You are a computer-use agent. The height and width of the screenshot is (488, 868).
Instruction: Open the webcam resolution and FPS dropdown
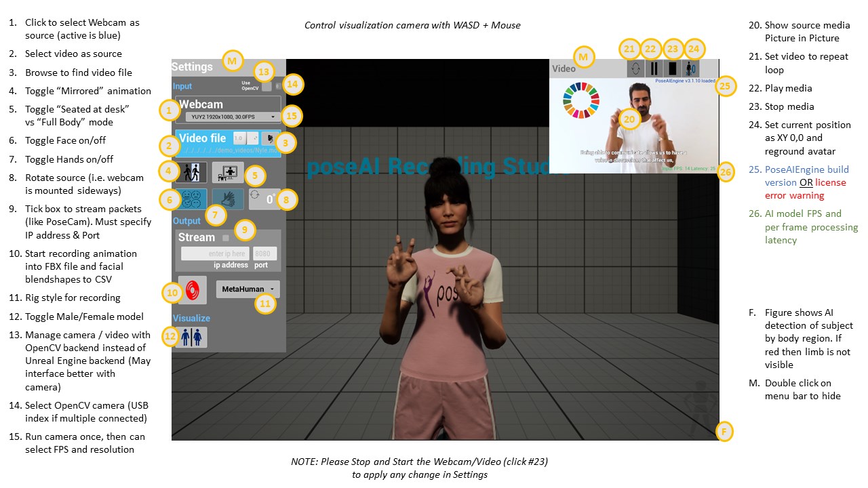235,117
